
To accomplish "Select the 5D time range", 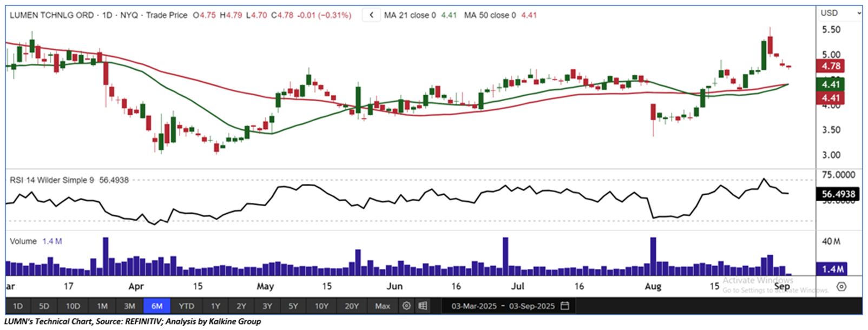I will (44, 306).
